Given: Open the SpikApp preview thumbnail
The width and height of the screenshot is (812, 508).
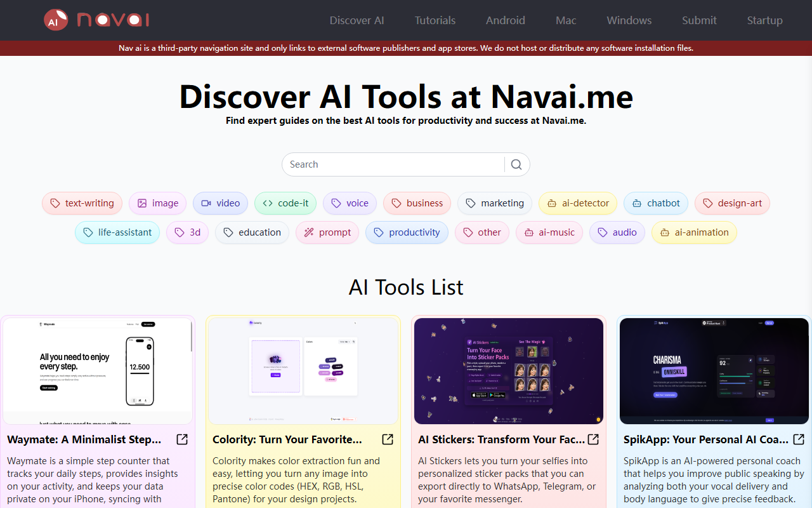Looking at the screenshot, I should pos(714,371).
